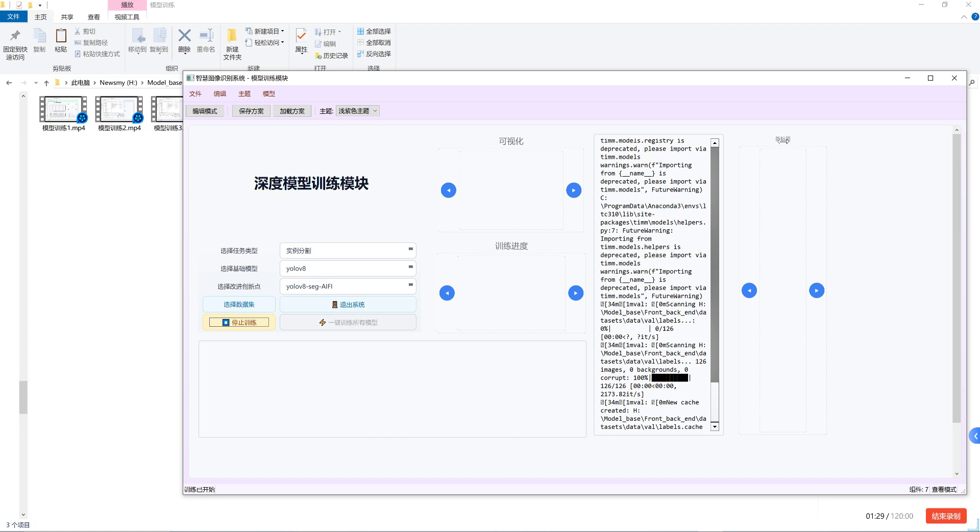Click 全部选择 in Explorer ribbon
Viewport: 980px width, 532px height.
tap(374, 31)
